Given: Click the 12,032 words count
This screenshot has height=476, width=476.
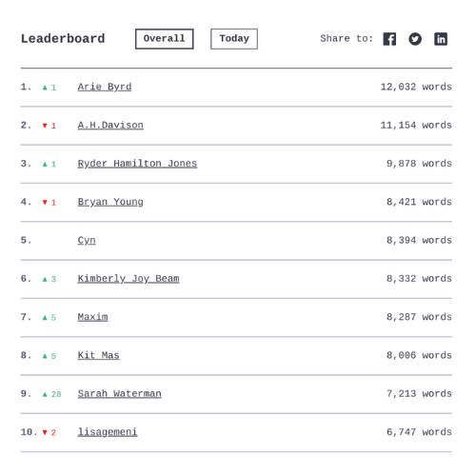Looking at the screenshot, I should 416,87.
